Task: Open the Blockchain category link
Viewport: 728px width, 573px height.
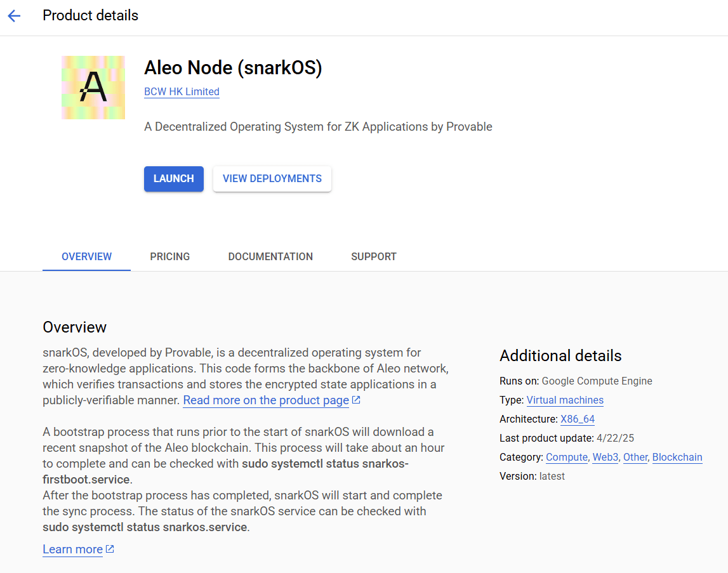Action: pos(677,458)
